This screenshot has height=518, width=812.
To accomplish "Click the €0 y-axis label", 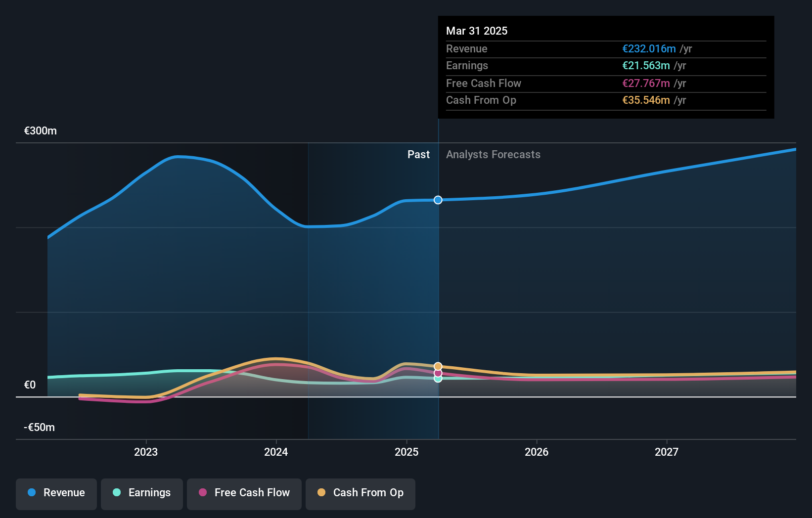I will coord(30,385).
